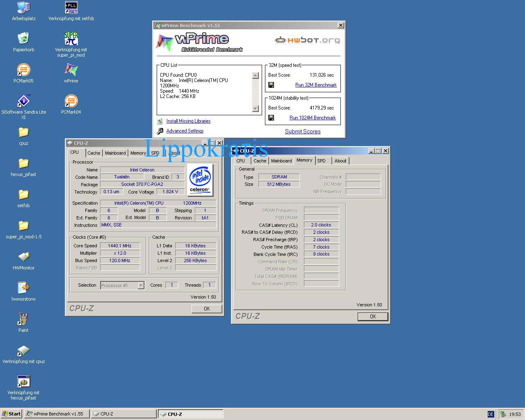
Task: Click the Windows Start button
Action: click(x=11, y=414)
